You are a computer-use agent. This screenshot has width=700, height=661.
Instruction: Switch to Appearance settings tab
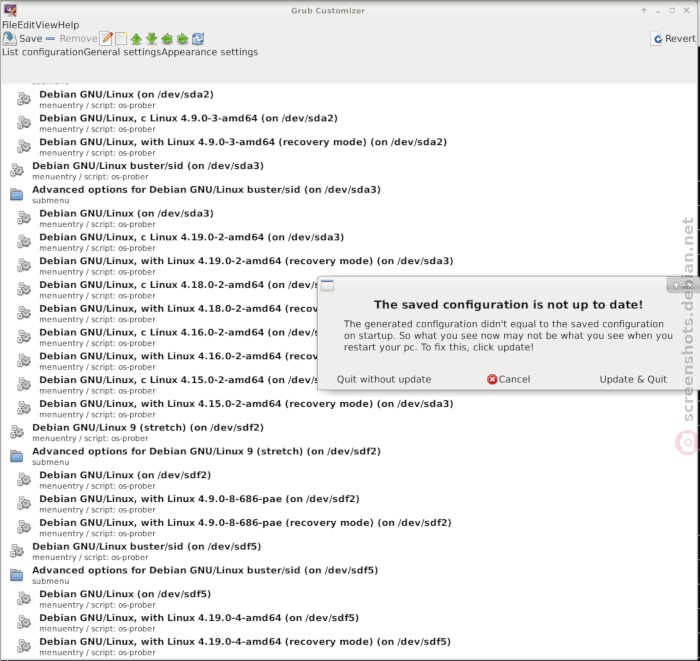tap(209, 52)
